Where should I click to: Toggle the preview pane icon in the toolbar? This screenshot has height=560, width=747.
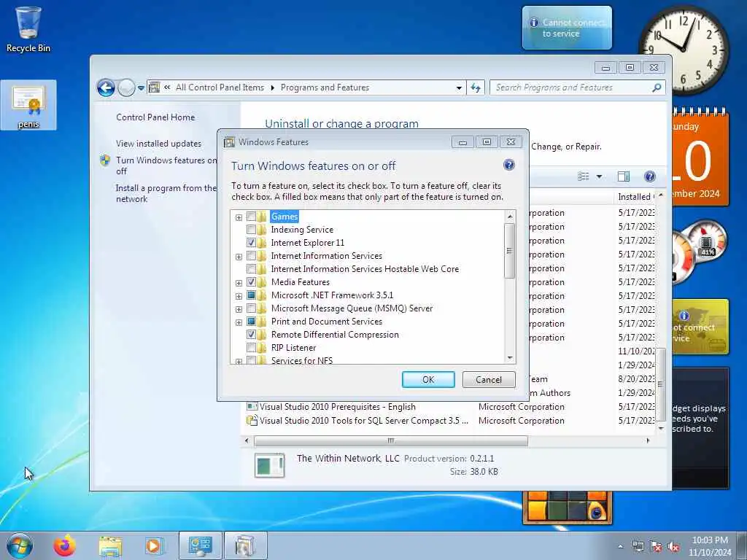pyautogui.click(x=623, y=176)
